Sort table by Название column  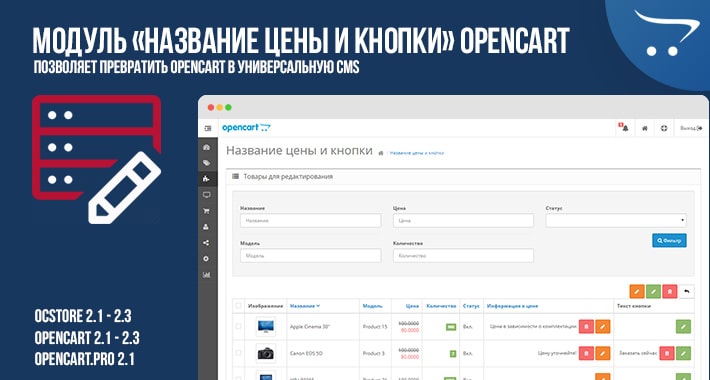(305, 306)
